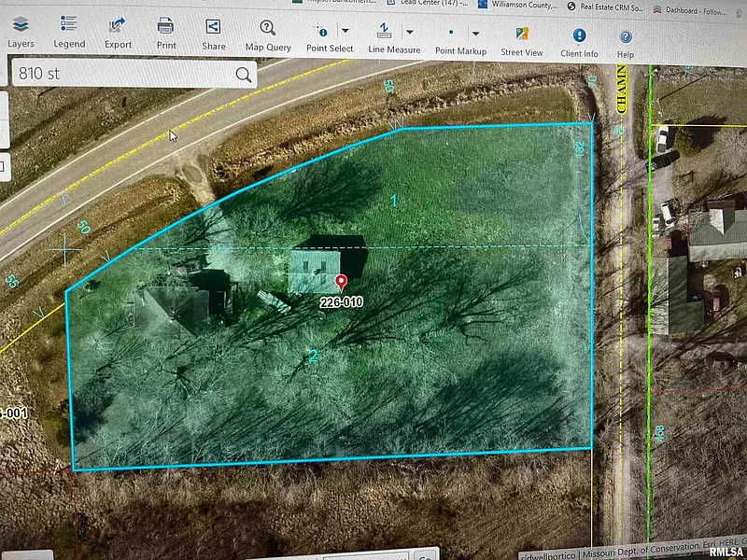Image resolution: width=747 pixels, height=560 pixels.
Task: Expand the Point Select dropdown arrow
Action: coord(345,31)
